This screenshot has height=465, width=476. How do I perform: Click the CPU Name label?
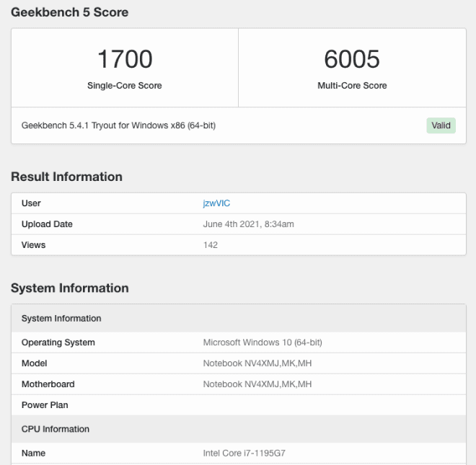[33, 453]
